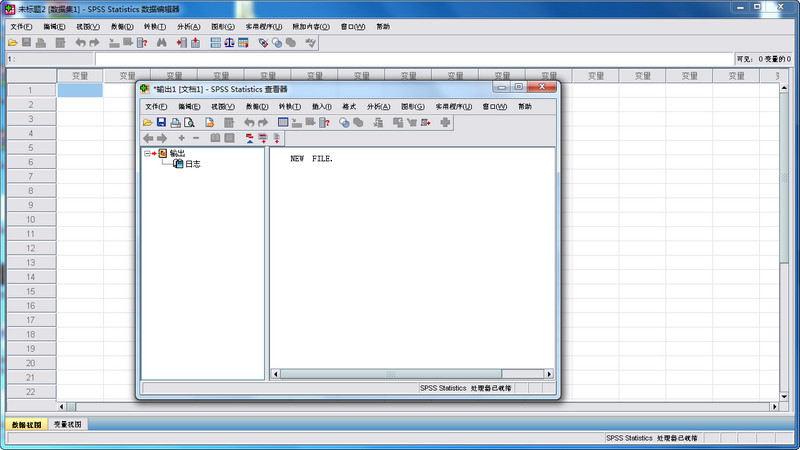Click highlighted cell in row 1
Image resolution: width=800 pixels, height=450 pixels.
80,90
